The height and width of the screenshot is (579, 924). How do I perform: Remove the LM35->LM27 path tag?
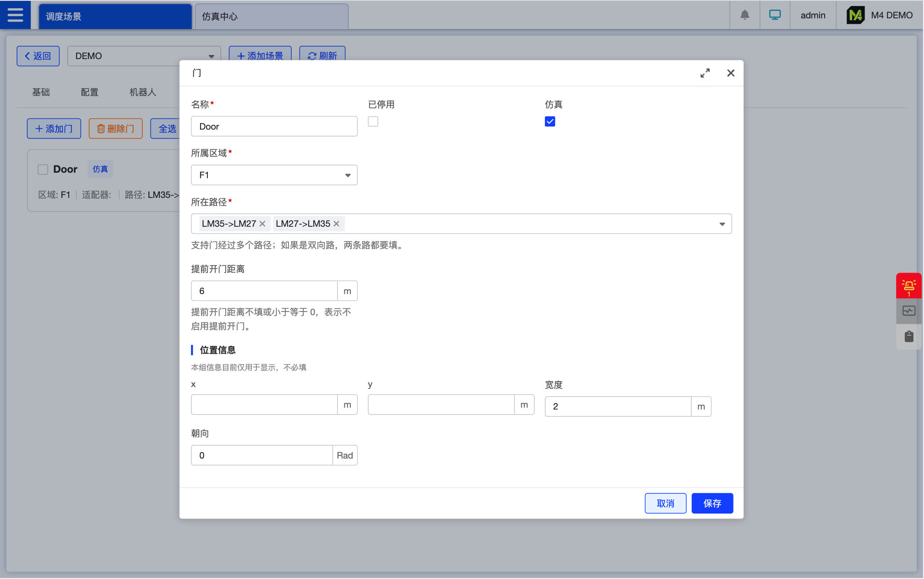(262, 224)
